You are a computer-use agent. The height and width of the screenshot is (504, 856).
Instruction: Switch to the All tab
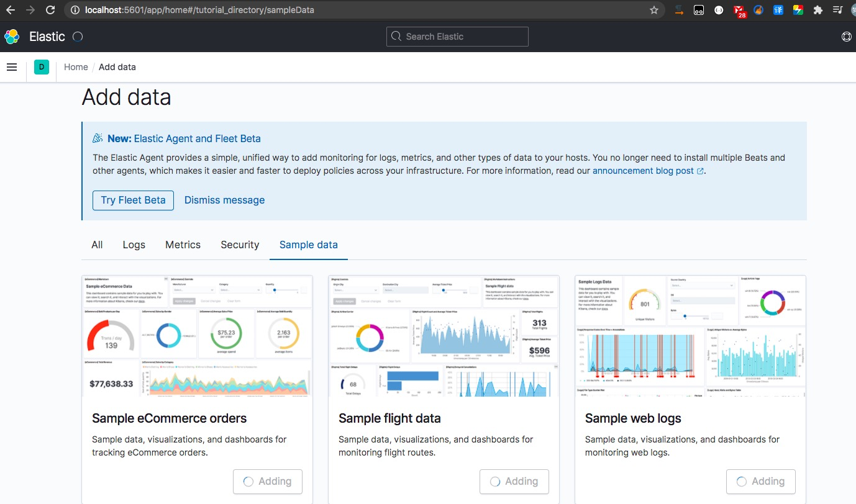(97, 245)
